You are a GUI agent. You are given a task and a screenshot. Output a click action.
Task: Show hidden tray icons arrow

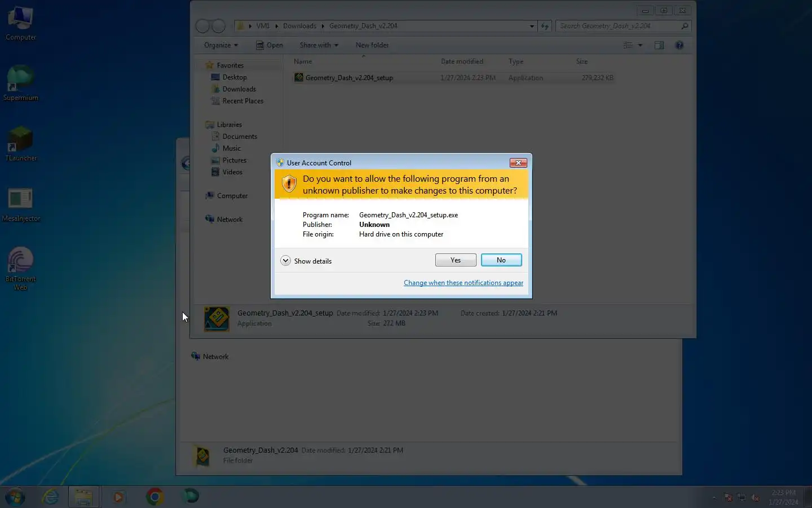point(714,497)
